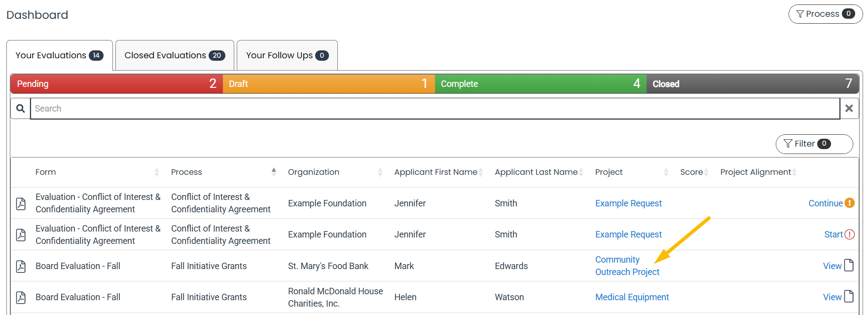Screen dimensions: 868x315
Task: Open PDF icon for Ronald McDonald House row
Action: 21,297
